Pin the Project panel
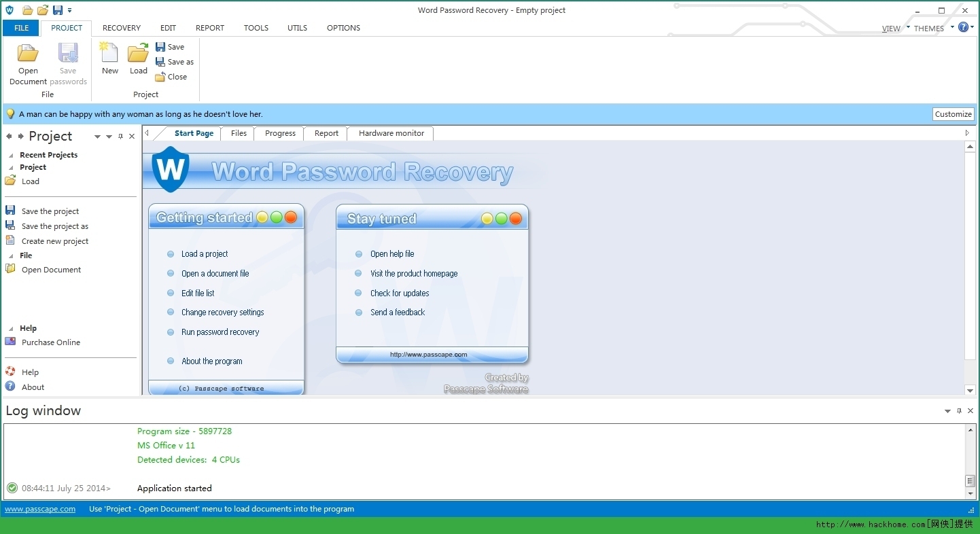 121,137
